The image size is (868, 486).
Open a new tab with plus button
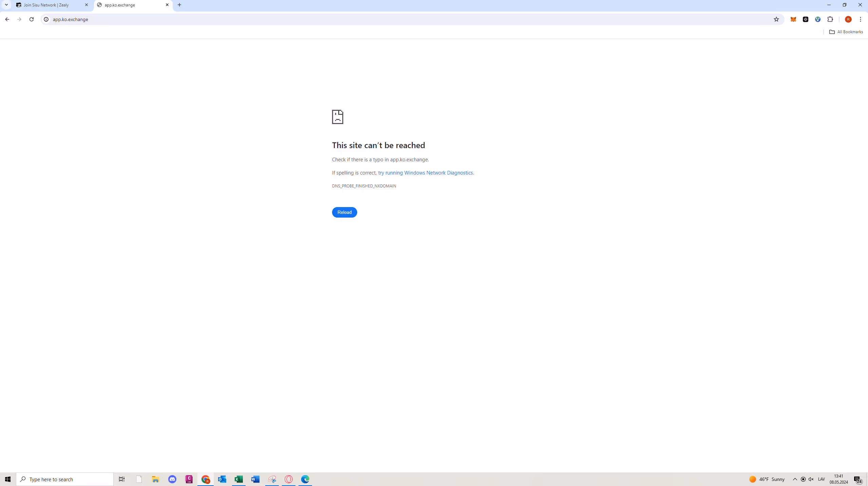[179, 5]
